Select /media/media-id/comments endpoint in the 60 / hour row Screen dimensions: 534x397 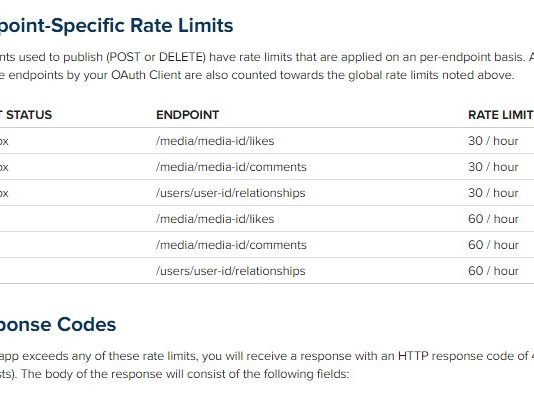(231, 245)
